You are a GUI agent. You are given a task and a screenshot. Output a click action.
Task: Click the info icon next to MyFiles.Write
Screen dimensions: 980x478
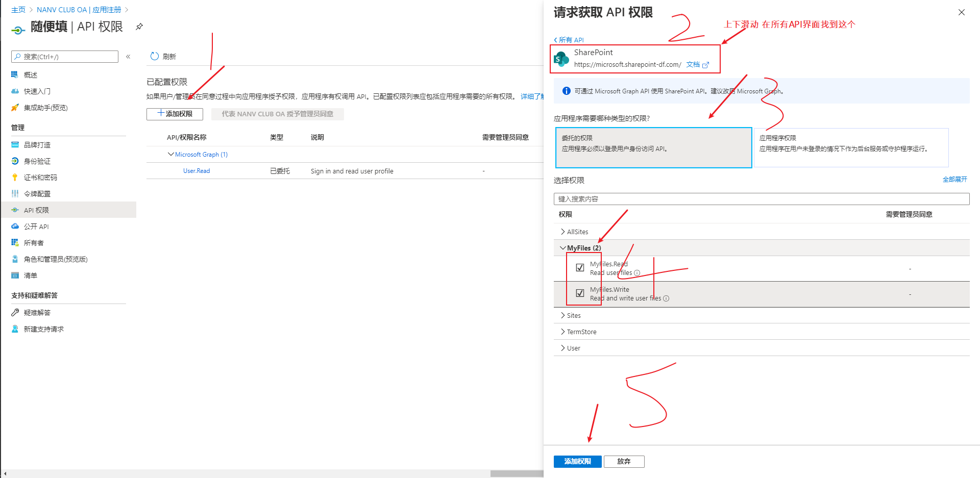[x=666, y=298]
